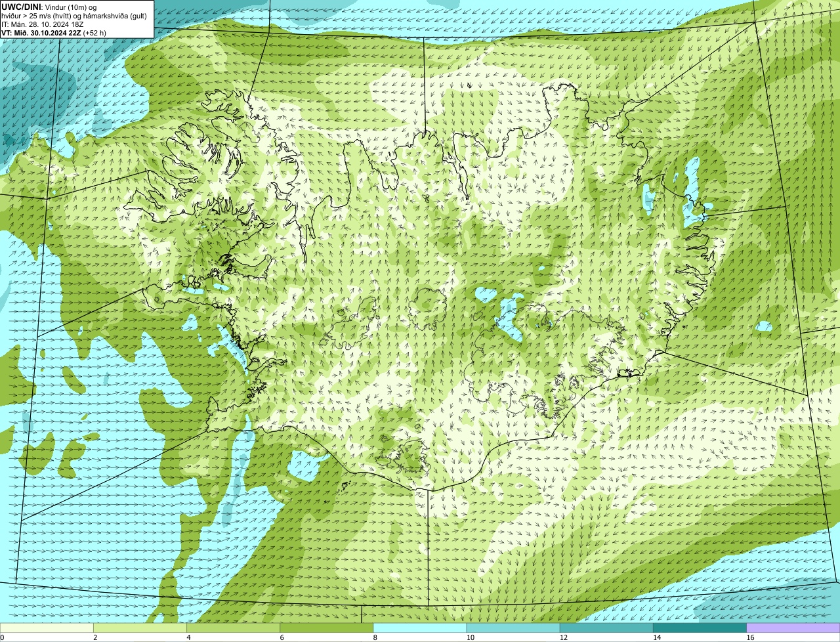Click the "UWC/DINI: Vindur (10m) og" title line
Viewport: 840px width, 642px height.
(x=49, y=7)
